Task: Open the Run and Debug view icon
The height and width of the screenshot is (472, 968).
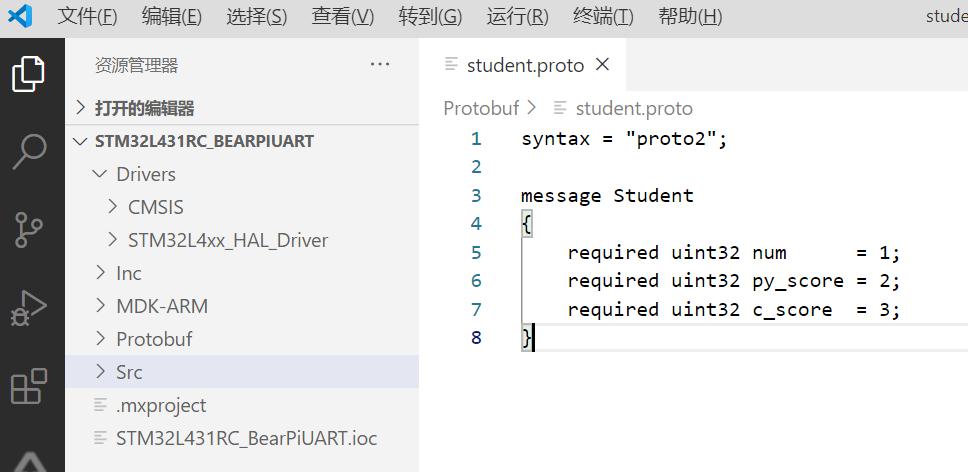Action: tap(28, 308)
